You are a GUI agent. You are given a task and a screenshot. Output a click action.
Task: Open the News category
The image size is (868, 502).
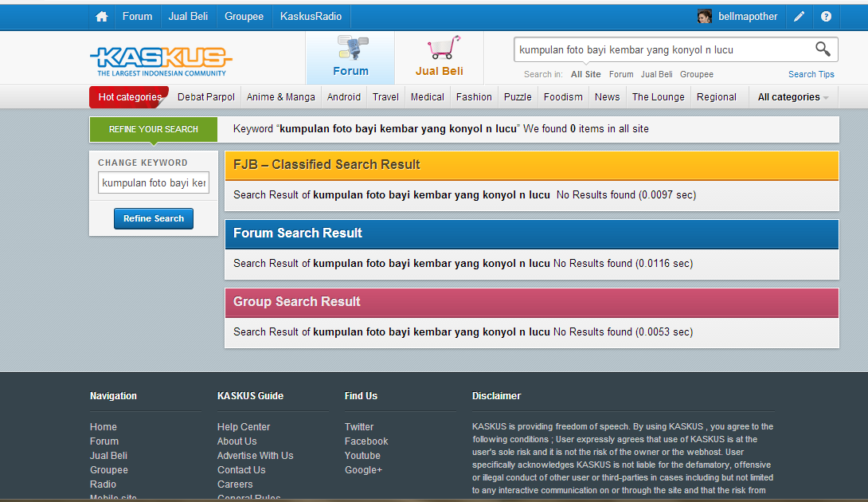point(608,97)
